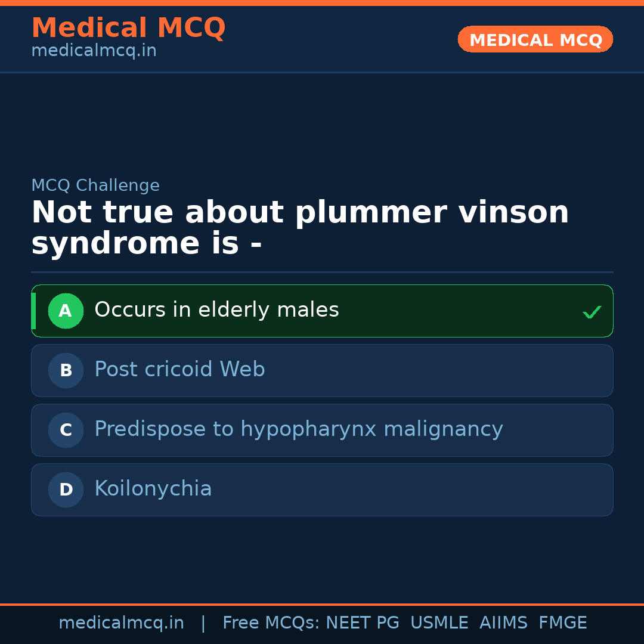The image size is (644, 644).
Task: Click the orange MEDICAL MCQ badge
Action: (535, 39)
